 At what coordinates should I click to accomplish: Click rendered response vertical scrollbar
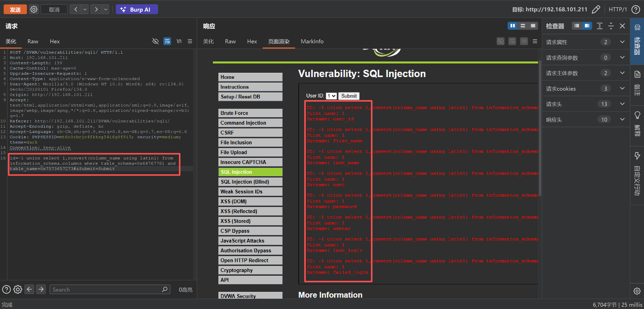pos(540,128)
